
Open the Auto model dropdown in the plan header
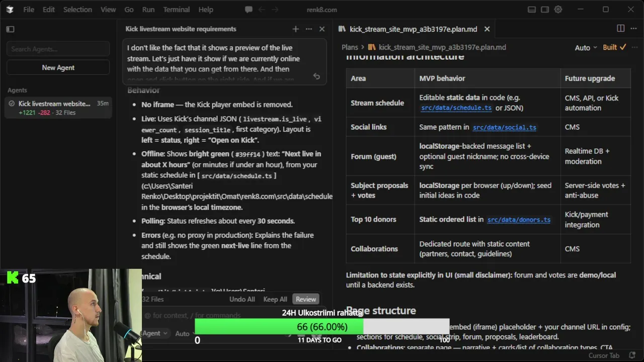pyautogui.click(x=586, y=48)
